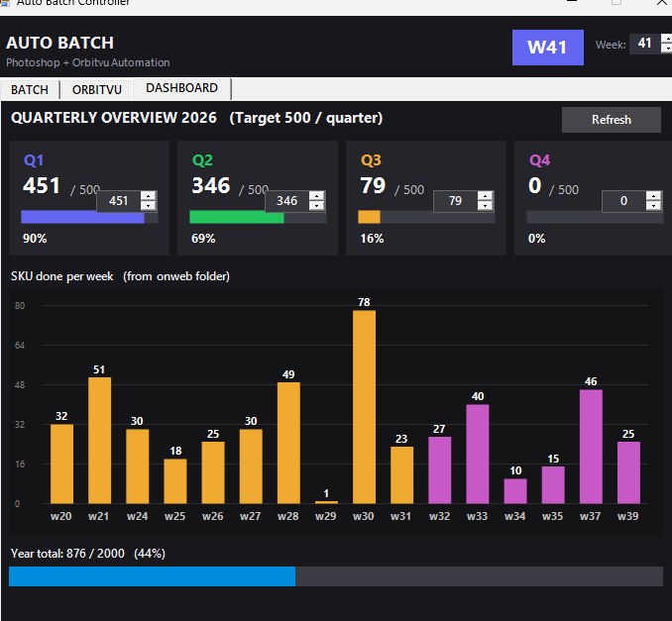Click the Week: label

611,45
